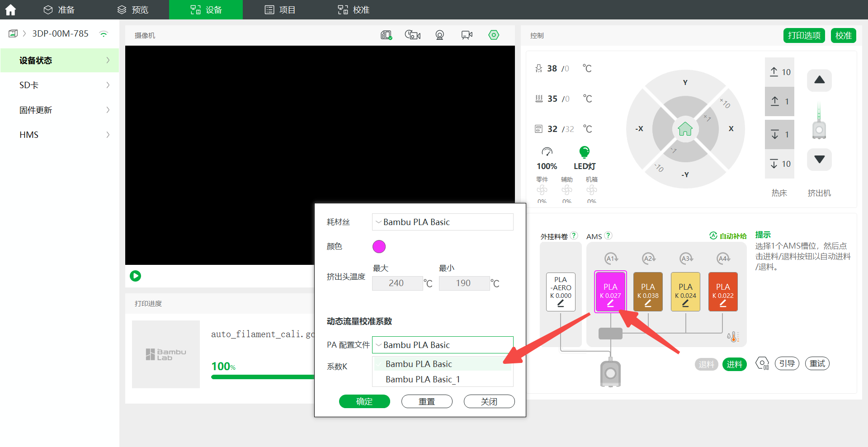
Task: Confirm dialog with 确定
Action: pyautogui.click(x=364, y=401)
